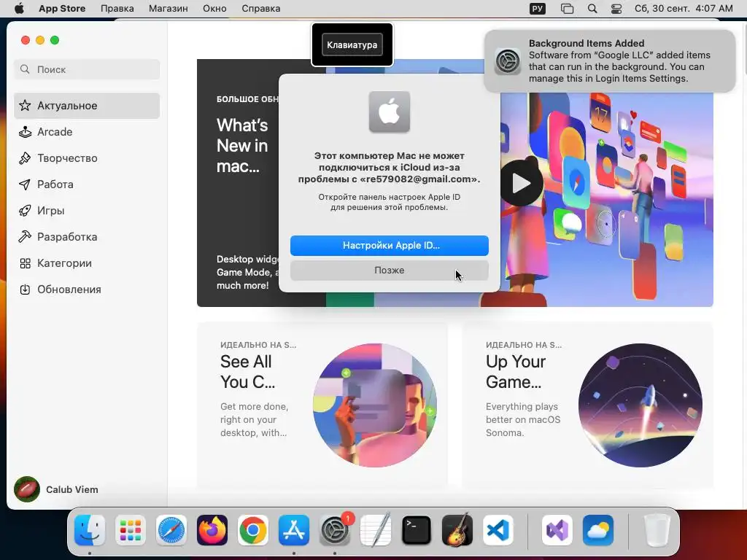Click the Актуальное star icon
This screenshot has width=747, height=560.
coord(25,105)
